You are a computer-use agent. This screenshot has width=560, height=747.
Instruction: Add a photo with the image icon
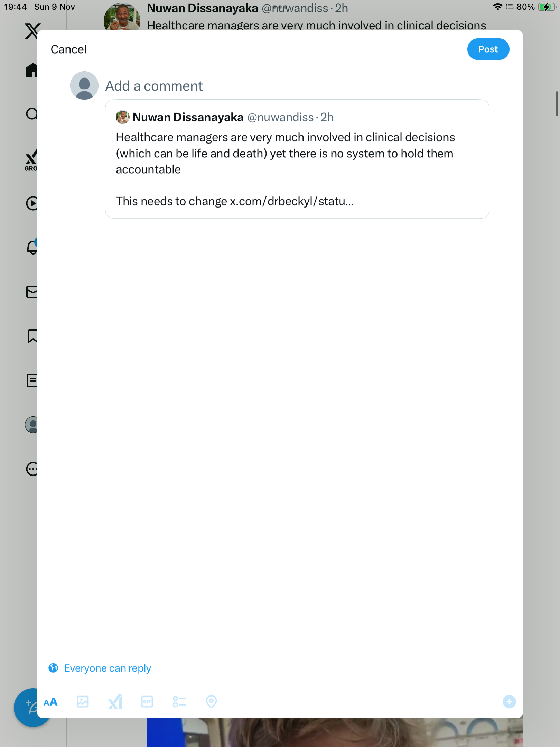coord(83,702)
